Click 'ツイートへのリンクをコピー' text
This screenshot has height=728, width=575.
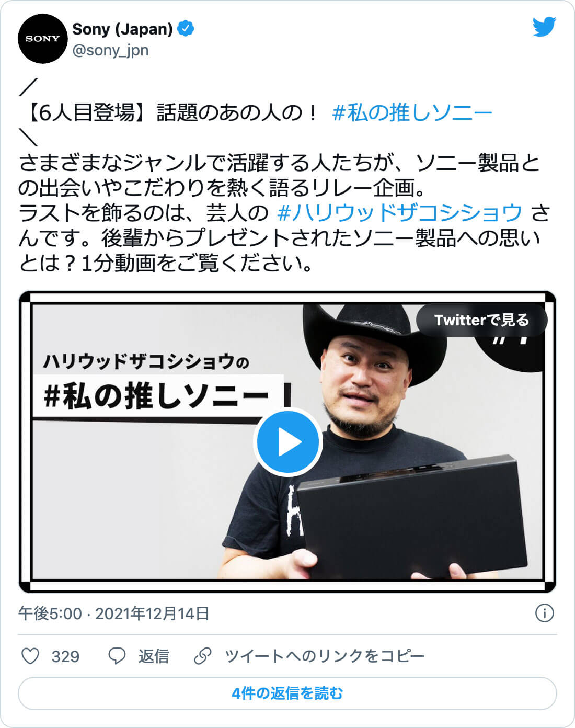[x=325, y=656]
